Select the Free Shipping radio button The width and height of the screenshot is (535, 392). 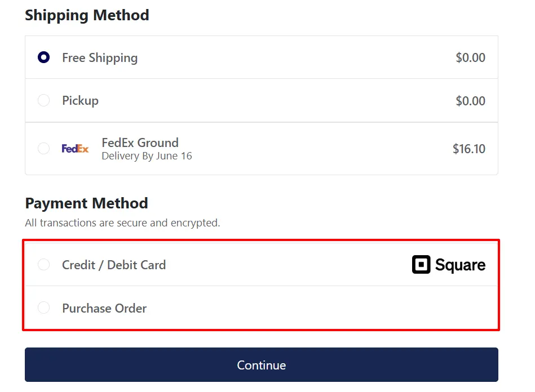point(43,57)
